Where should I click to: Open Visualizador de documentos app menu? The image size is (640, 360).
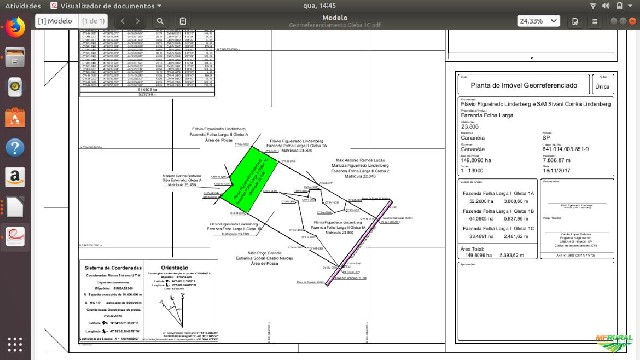pos(106,6)
